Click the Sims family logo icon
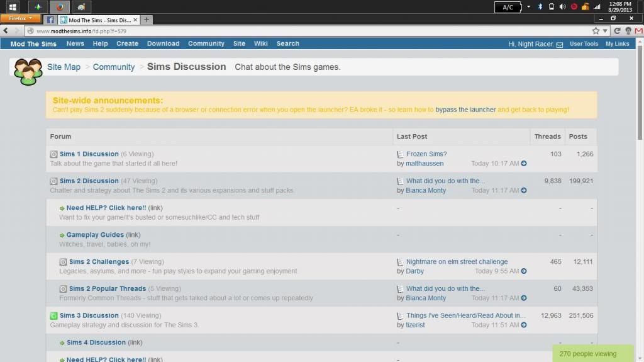Viewport: 644px width, 362px height. (x=28, y=72)
